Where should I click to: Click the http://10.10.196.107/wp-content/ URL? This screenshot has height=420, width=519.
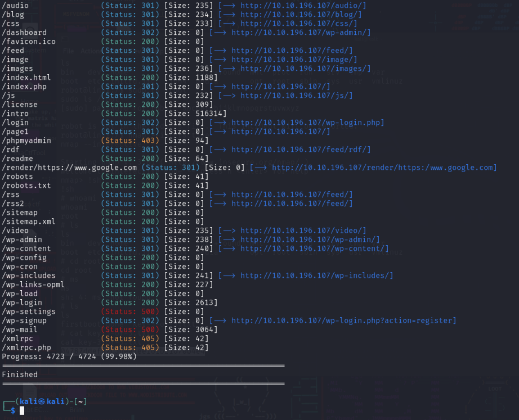tap(313, 249)
